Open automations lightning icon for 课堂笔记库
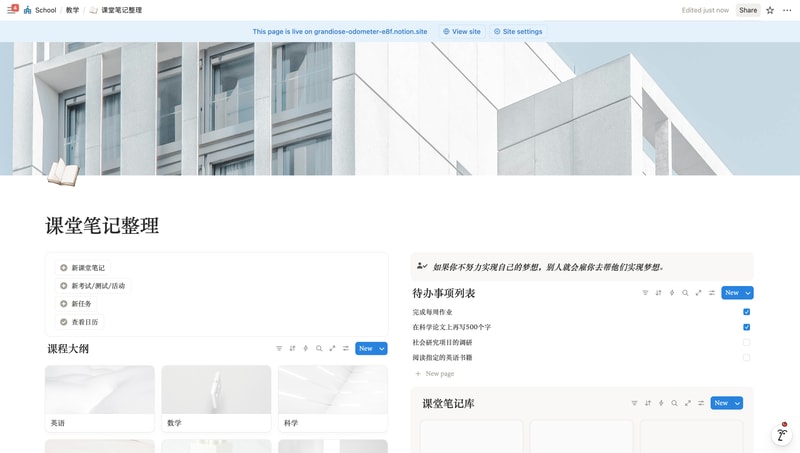Image resolution: width=800 pixels, height=453 pixels. point(661,403)
